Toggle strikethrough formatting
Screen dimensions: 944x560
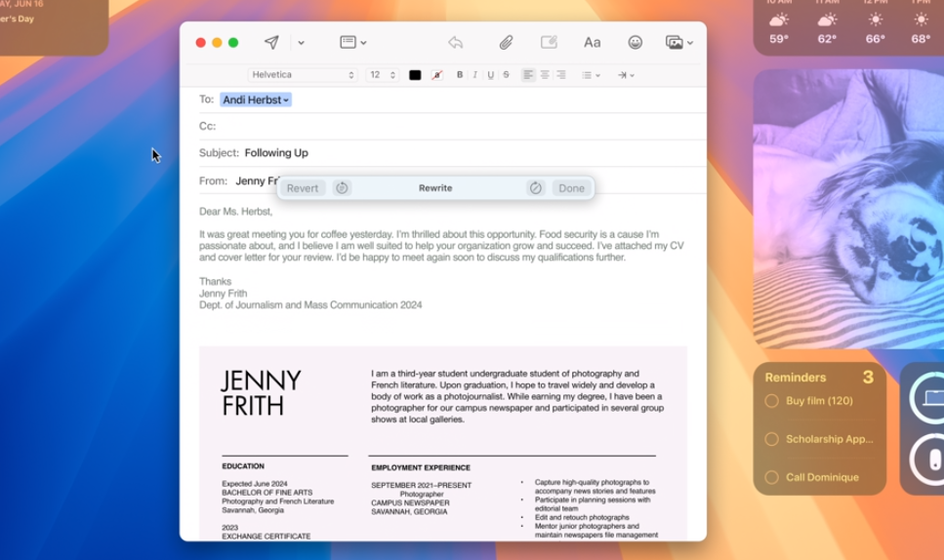click(x=506, y=74)
